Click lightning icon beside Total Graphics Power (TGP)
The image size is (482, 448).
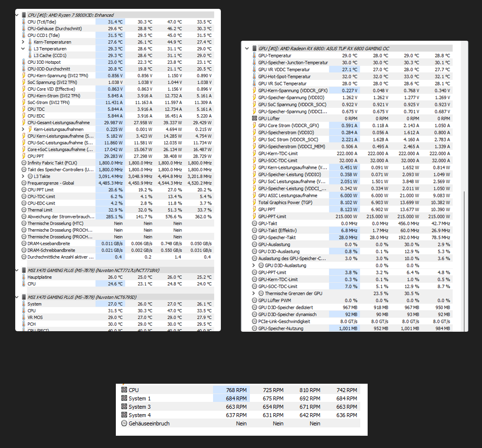[x=254, y=203]
